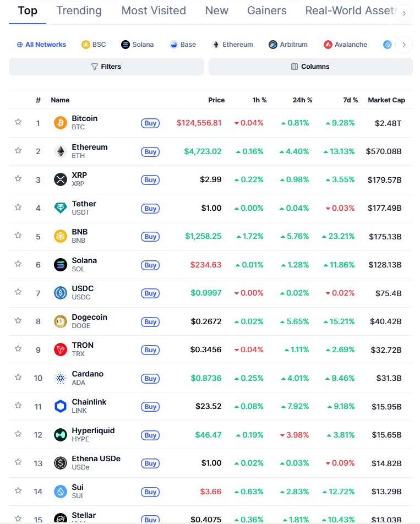This screenshot has width=420, height=524.
Task: Toggle the Tether watchlist star
Action: point(18,207)
